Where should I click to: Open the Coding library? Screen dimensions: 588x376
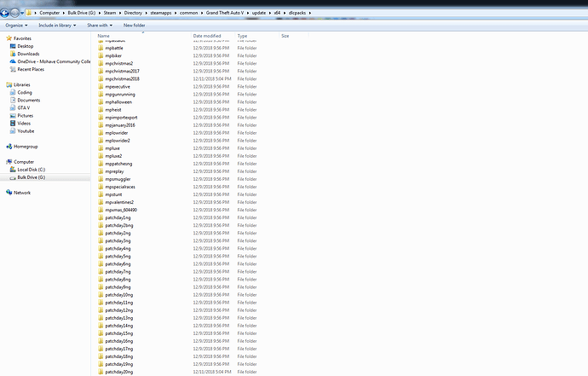(x=25, y=92)
